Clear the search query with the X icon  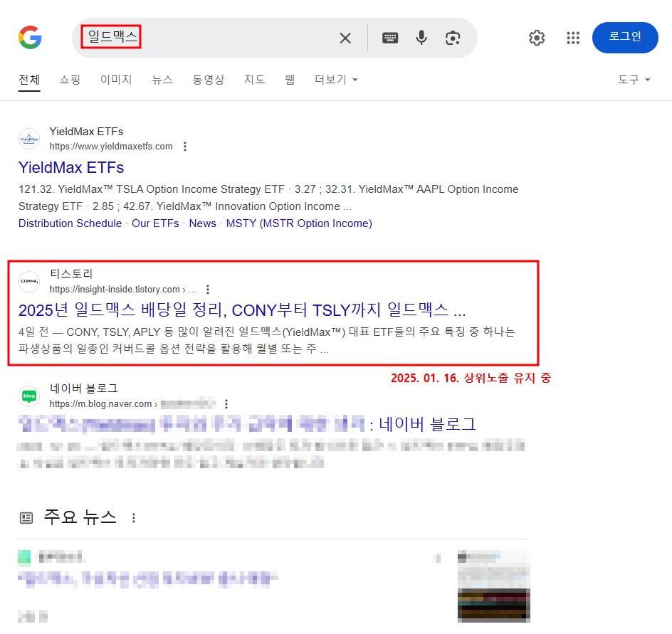pyautogui.click(x=345, y=38)
